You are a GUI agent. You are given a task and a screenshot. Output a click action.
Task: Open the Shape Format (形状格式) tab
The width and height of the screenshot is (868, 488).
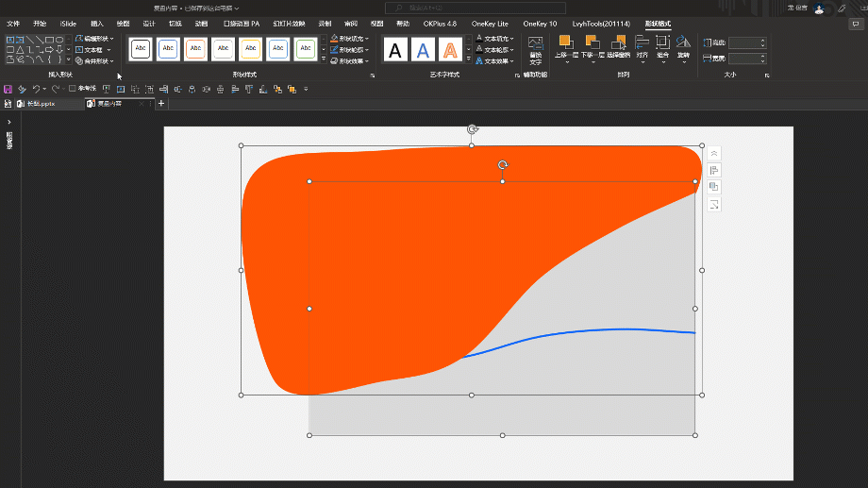click(x=658, y=24)
